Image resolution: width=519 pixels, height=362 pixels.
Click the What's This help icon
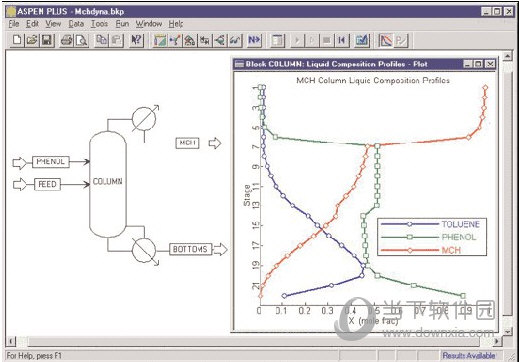(136, 40)
